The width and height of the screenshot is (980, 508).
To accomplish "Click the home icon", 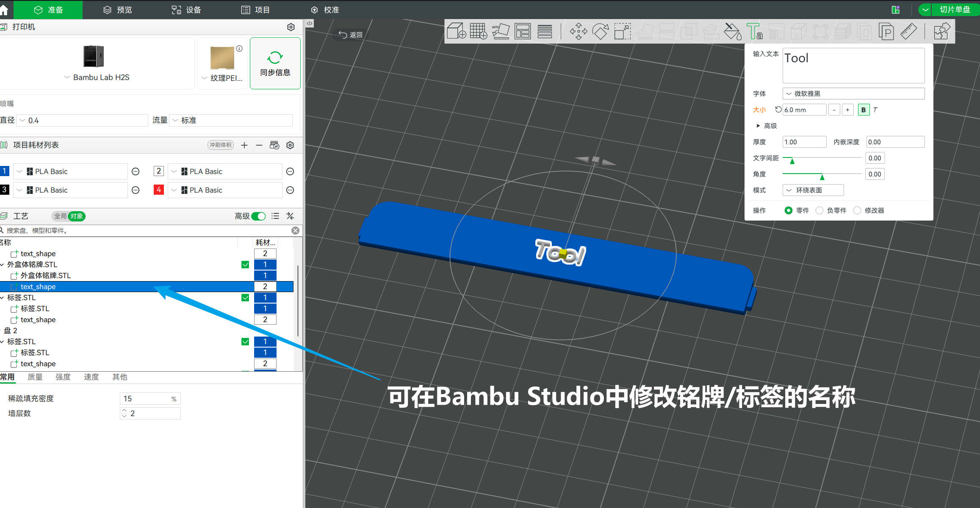I will (x=4, y=10).
